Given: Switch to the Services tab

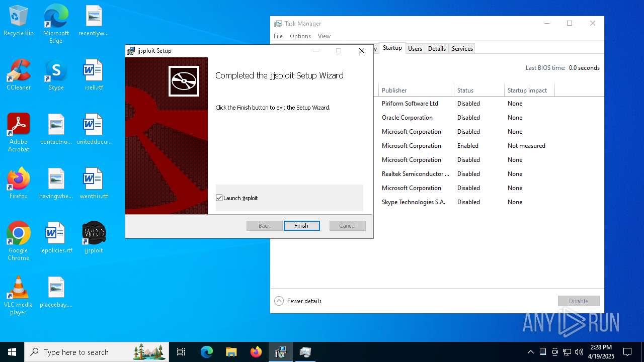Looking at the screenshot, I should point(462,48).
